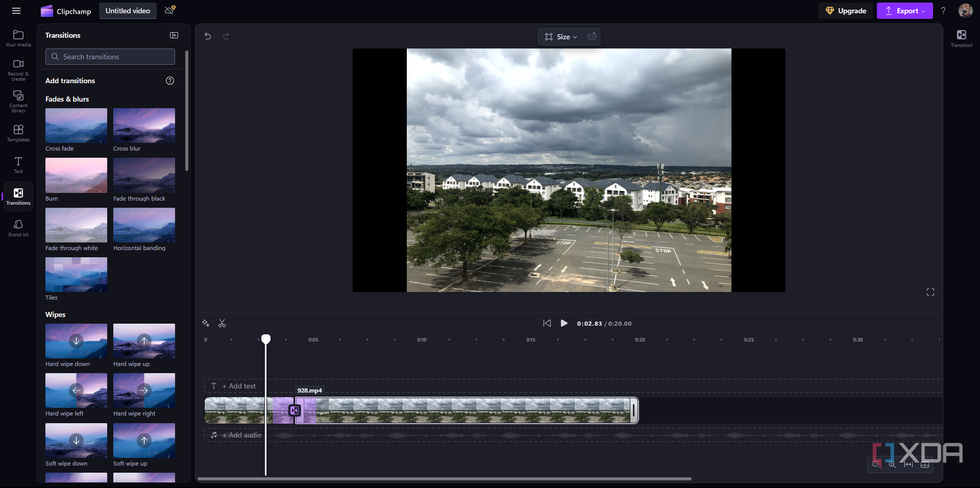Click the undo arrow above the preview
This screenshot has width=980, height=488.
point(208,36)
